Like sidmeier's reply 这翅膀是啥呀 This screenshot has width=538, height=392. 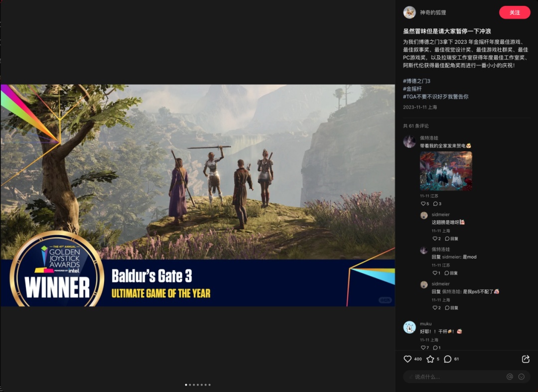[x=436, y=239]
